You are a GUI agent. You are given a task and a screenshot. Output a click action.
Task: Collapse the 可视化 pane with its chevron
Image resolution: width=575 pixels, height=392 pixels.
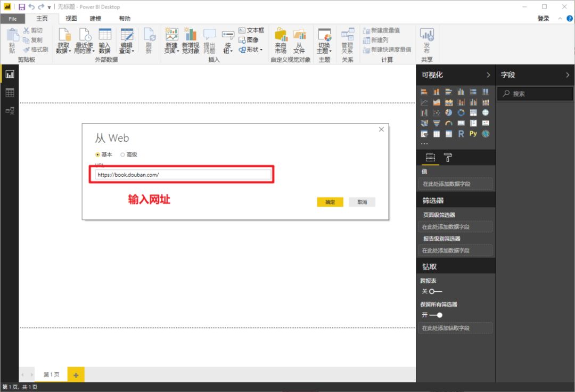coord(488,75)
